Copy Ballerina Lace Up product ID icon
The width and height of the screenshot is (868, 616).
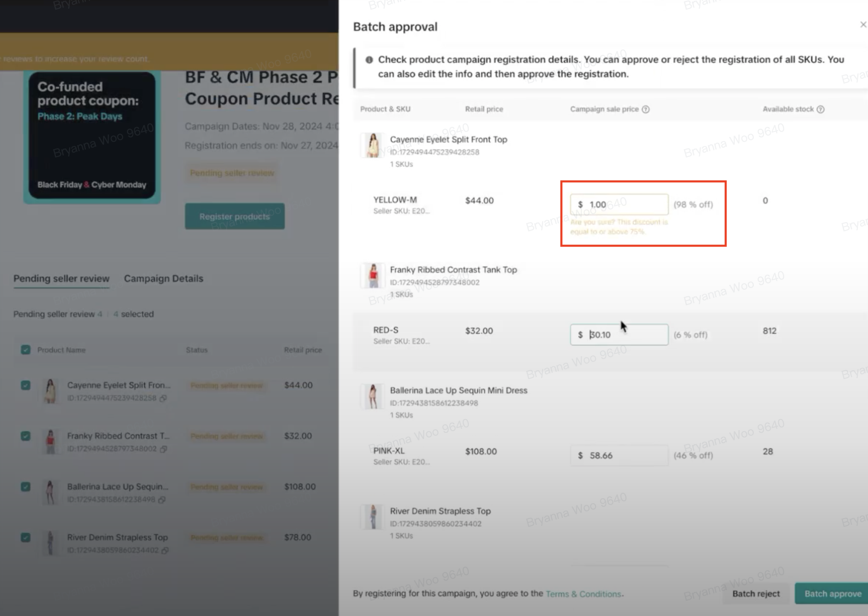point(162,499)
